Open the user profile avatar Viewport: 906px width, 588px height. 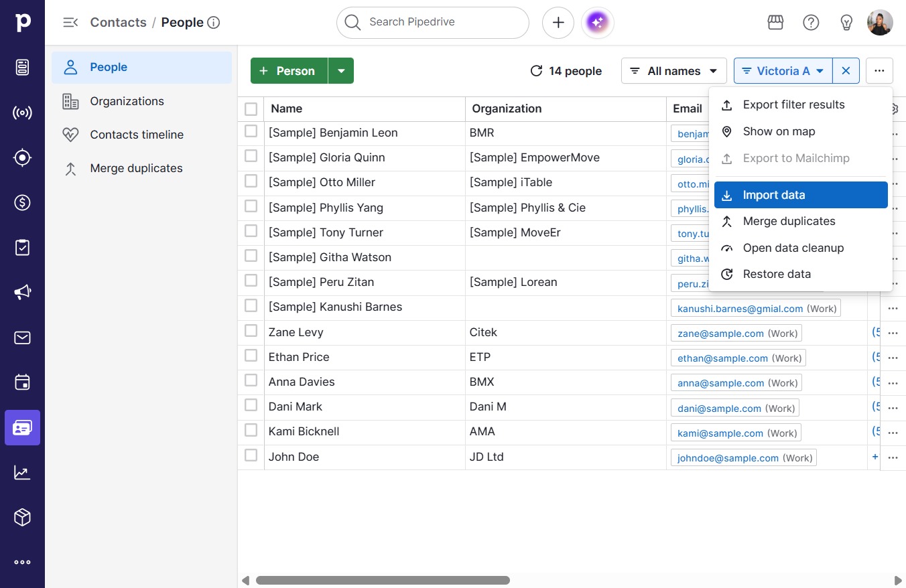[x=880, y=23]
